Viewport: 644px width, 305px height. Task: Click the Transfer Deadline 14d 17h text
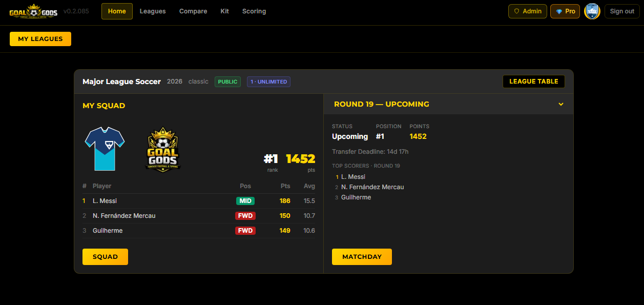point(370,152)
